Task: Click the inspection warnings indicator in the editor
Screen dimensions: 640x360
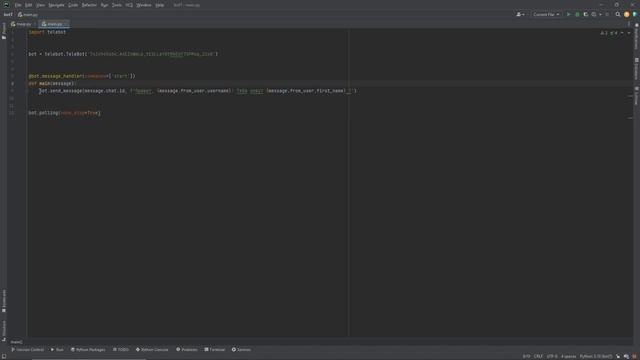Action: (x=611, y=33)
